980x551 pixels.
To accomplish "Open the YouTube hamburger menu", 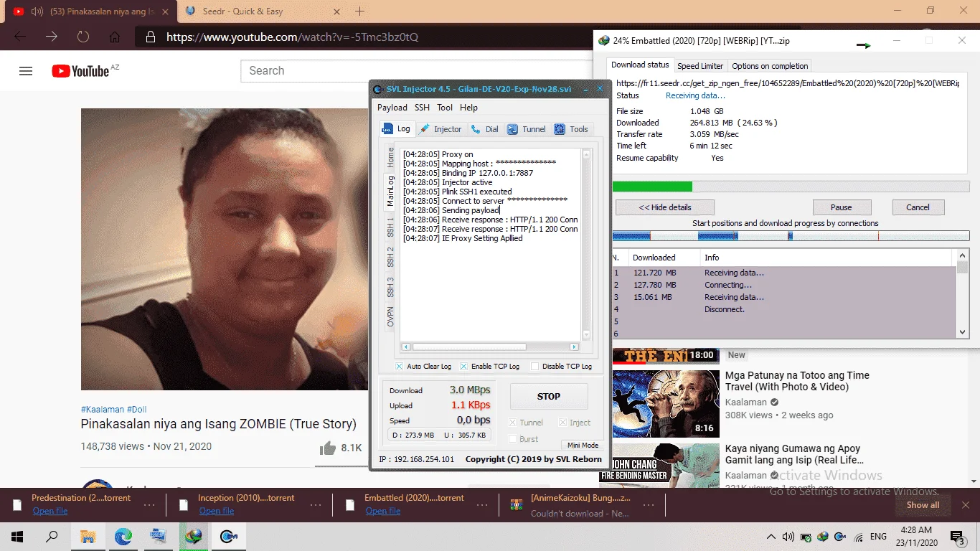I will [26, 71].
